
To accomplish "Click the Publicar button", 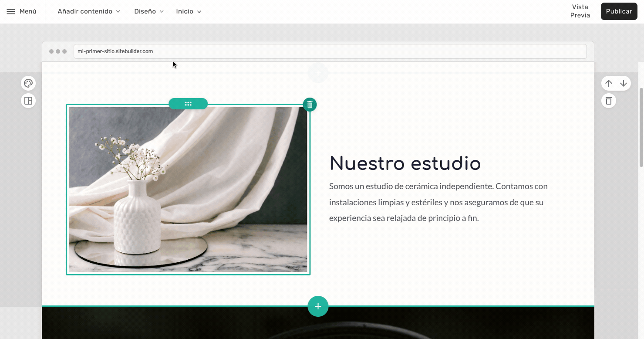I will coord(619,11).
